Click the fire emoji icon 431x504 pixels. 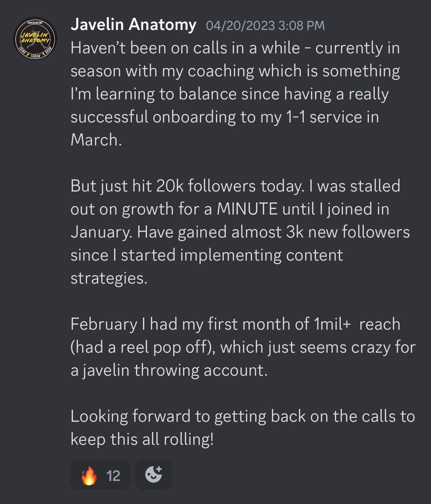89,475
